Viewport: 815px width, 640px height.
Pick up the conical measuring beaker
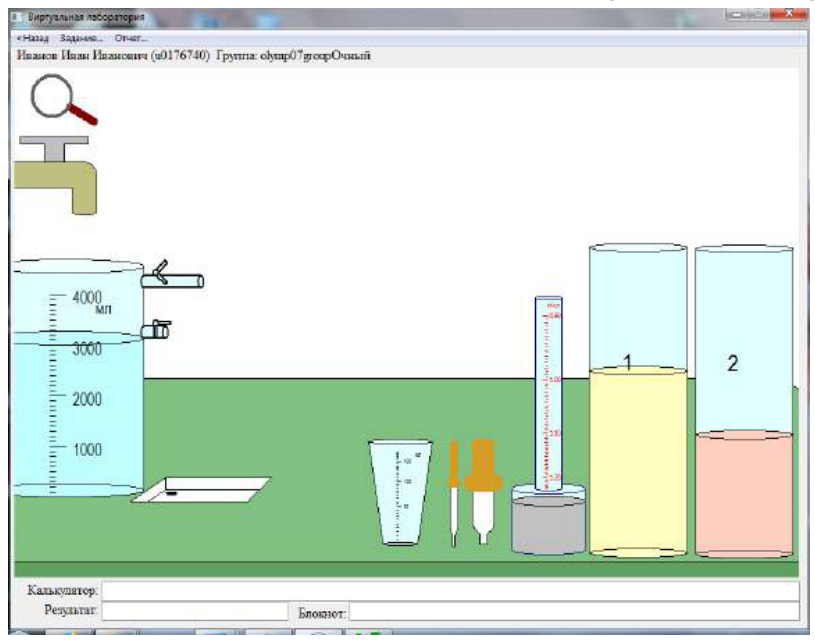pos(400,493)
